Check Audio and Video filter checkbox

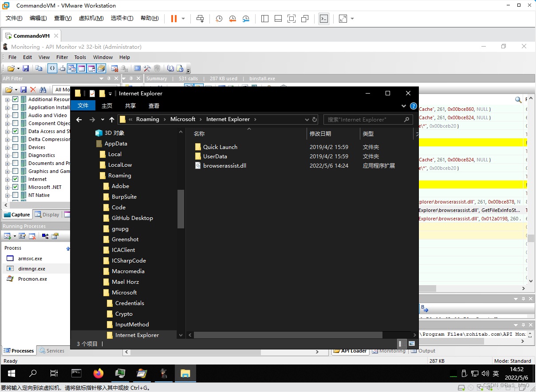tap(16, 115)
